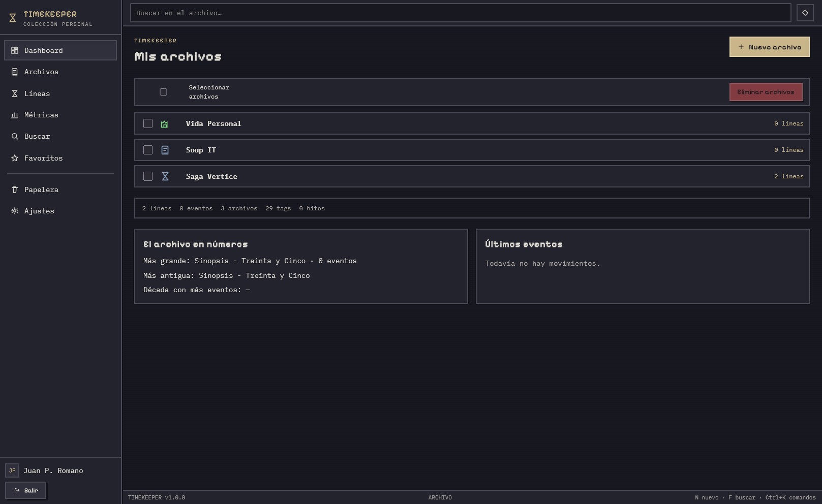Open the Líneas section

(x=60, y=93)
